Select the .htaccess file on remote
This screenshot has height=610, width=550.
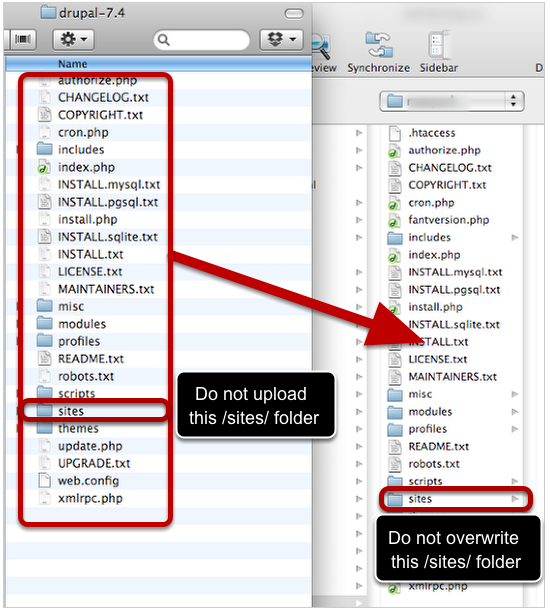pos(432,133)
